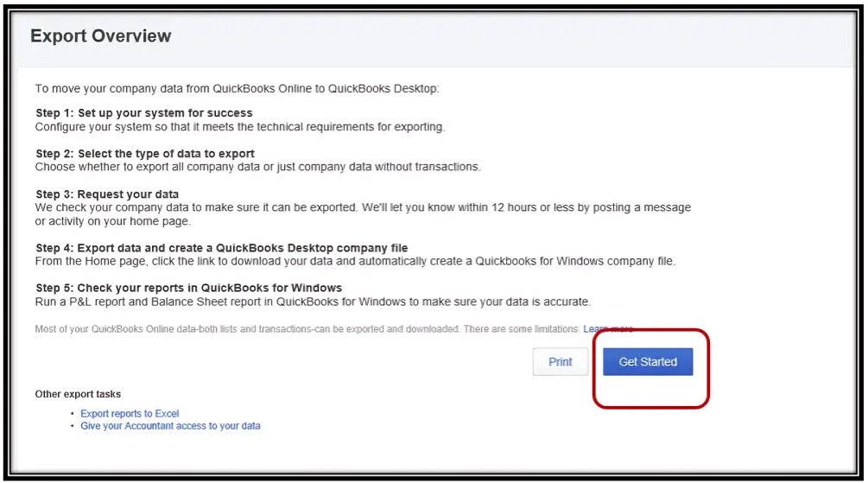
Task: Select Give your Accountant access link
Action: pos(170,426)
